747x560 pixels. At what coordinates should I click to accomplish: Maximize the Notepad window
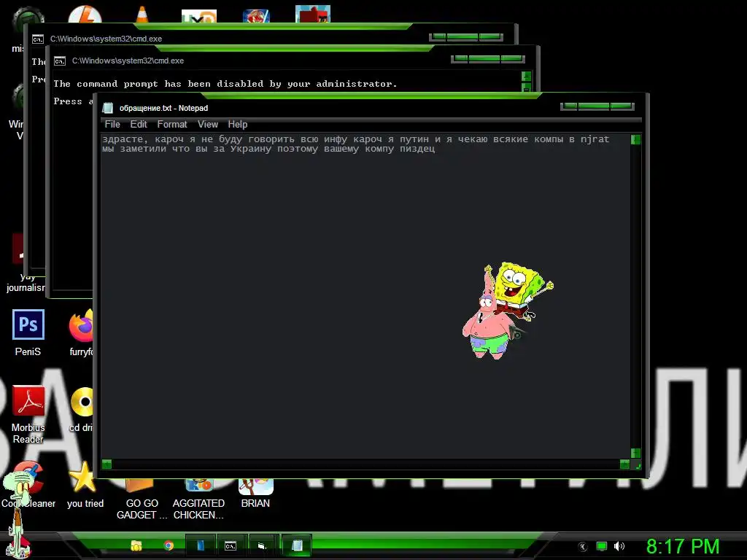click(594, 106)
